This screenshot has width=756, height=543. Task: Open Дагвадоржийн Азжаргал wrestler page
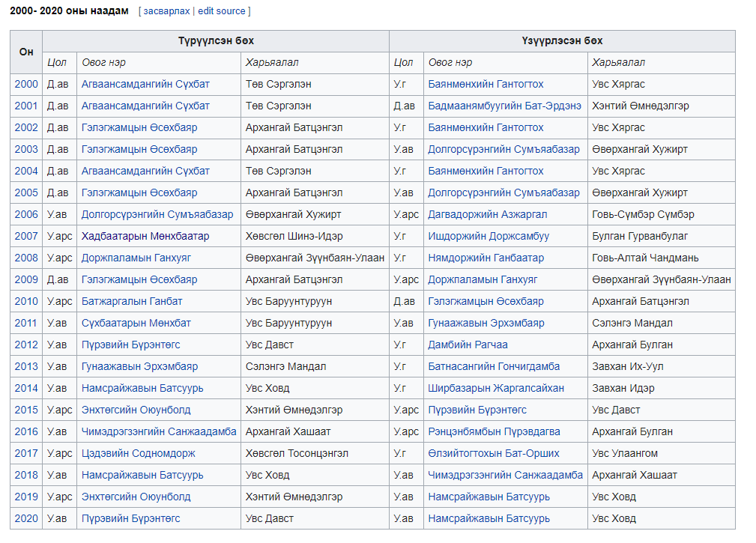pos(487,214)
